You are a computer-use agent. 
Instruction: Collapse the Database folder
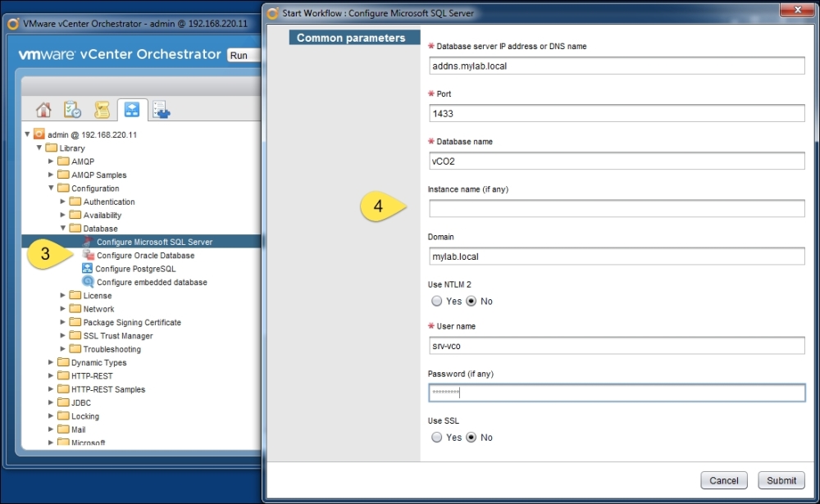click(x=63, y=229)
